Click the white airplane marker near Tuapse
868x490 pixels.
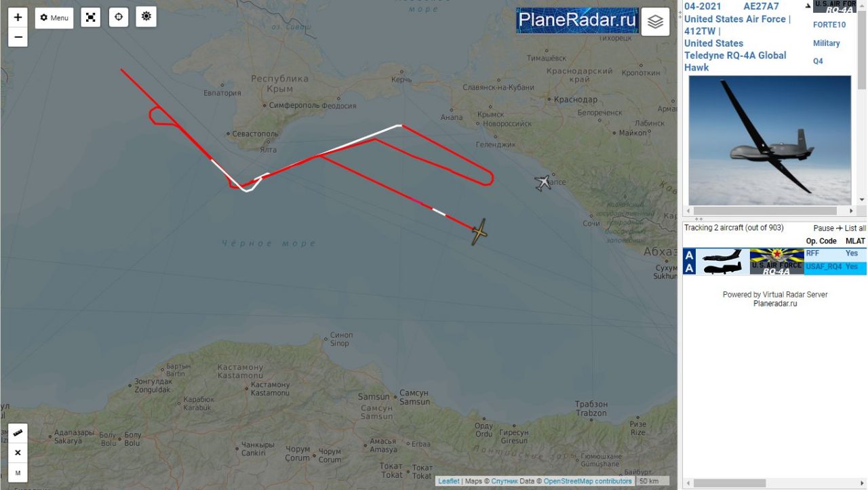click(542, 182)
